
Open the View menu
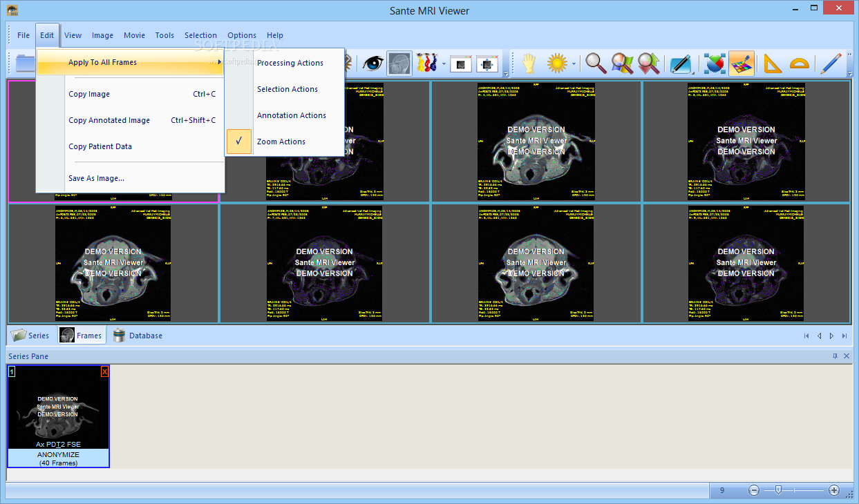click(x=73, y=35)
